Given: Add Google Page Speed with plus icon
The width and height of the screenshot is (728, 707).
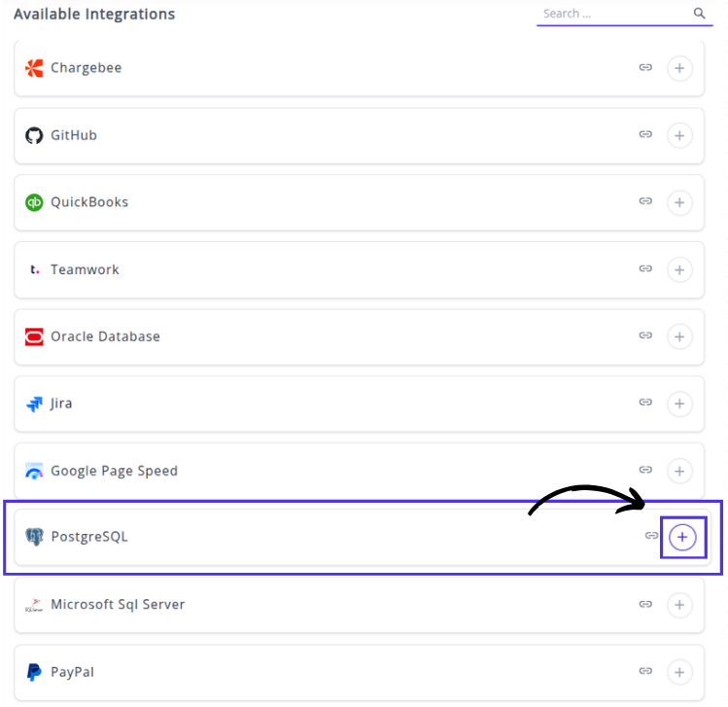Looking at the screenshot, I should 679,471.
